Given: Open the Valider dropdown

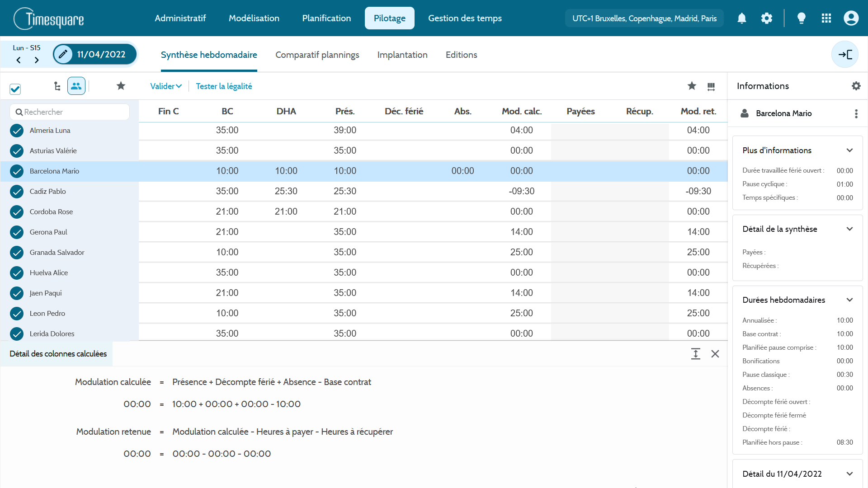Looking at the screenshot, I should [x=165, y=86].
